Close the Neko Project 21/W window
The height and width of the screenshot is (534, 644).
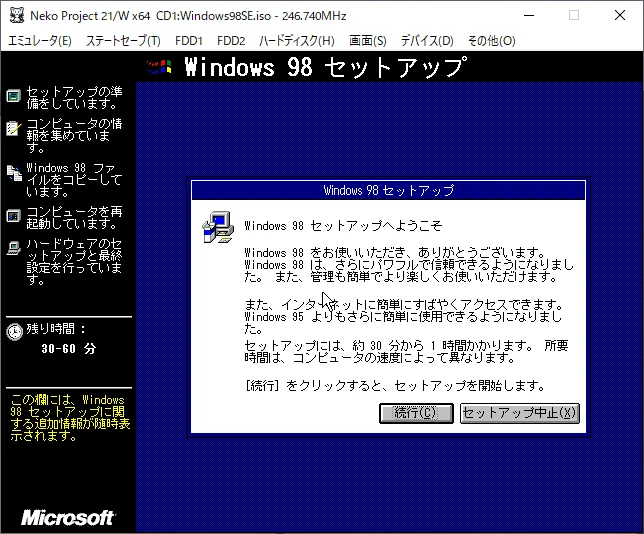tap(619, 16)
